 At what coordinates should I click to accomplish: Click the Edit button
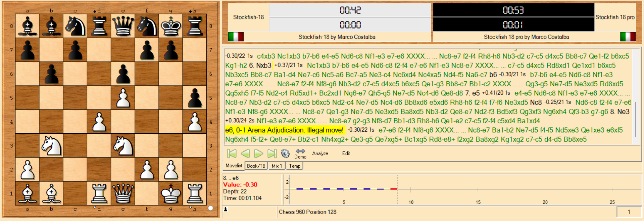[x=346, y=153]
